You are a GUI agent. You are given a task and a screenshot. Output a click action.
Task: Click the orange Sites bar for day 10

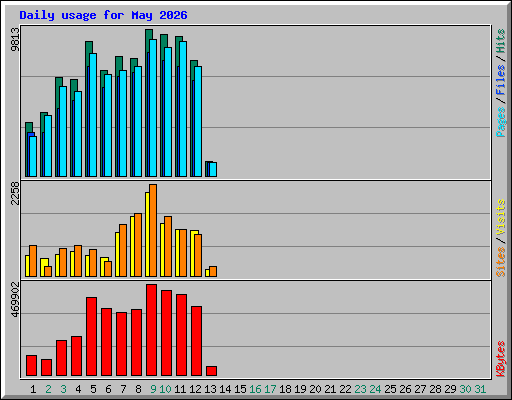[x=168, y=246]
